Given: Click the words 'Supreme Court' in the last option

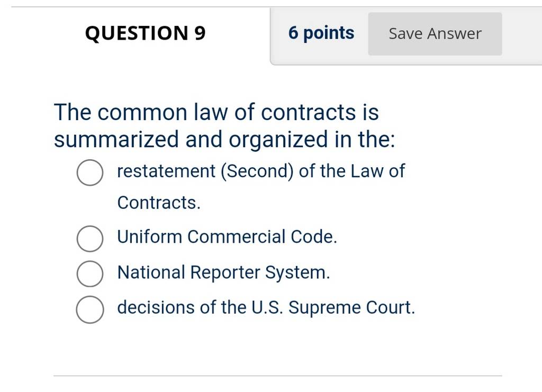Looking at the screenshot, I should coord(350,307).
